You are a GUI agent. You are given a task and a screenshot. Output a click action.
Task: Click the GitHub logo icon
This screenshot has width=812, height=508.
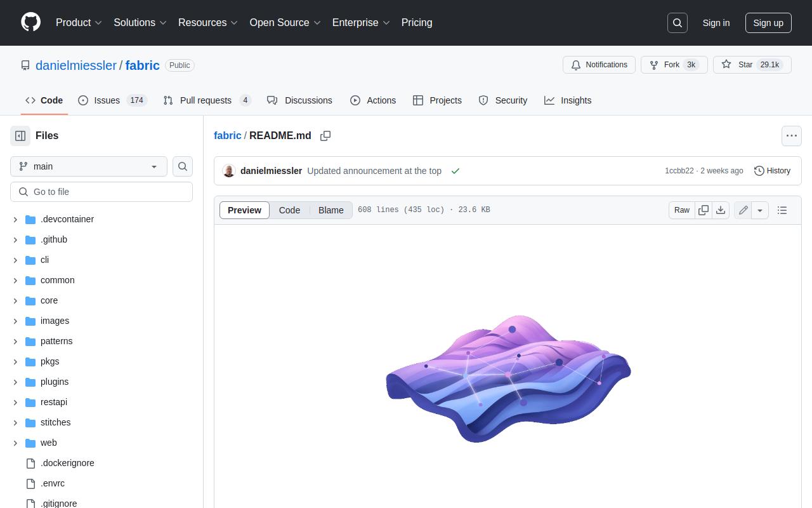pyautogui.click(x=30, y=22)
